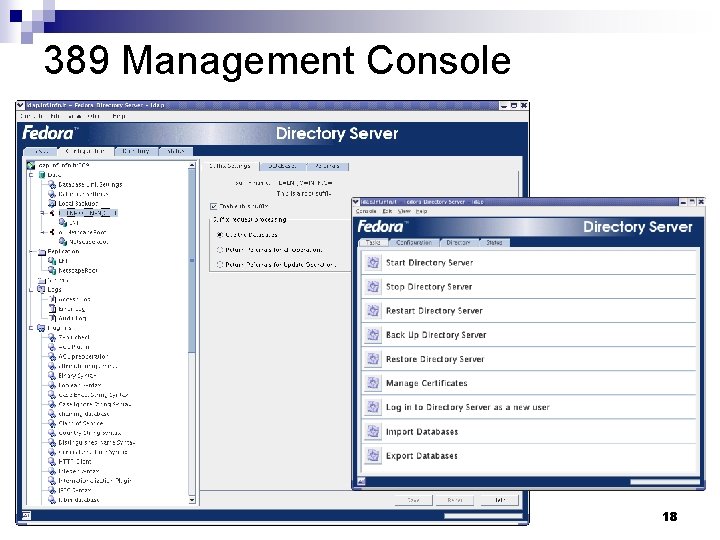
Task: Open the View menu in the front window
Action: pyautogui.click(x=404, y=211)
